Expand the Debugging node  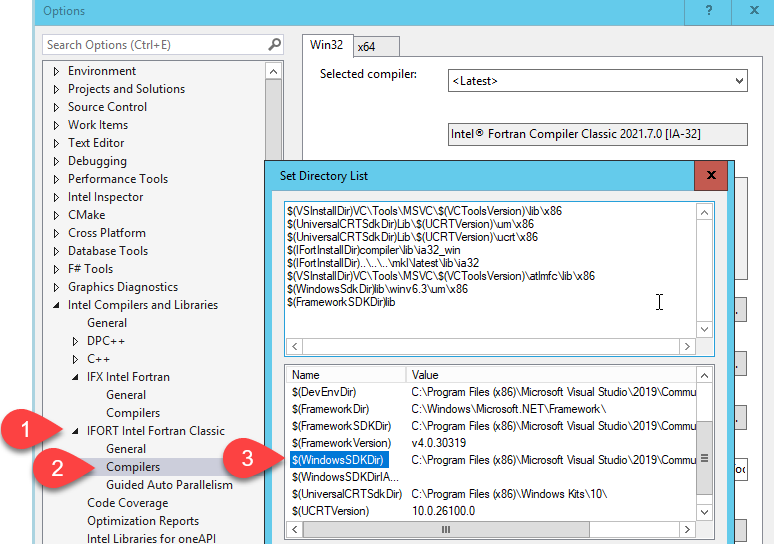tap(56, 161)
